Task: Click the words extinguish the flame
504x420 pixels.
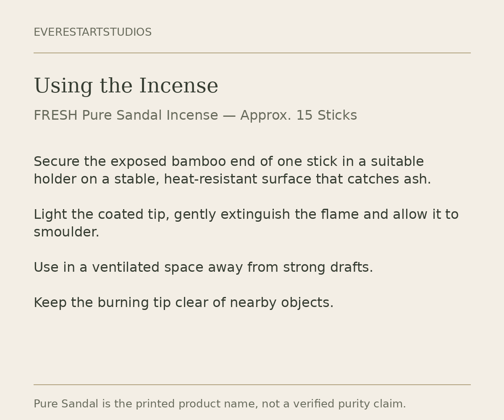Action: pos(290,215)
